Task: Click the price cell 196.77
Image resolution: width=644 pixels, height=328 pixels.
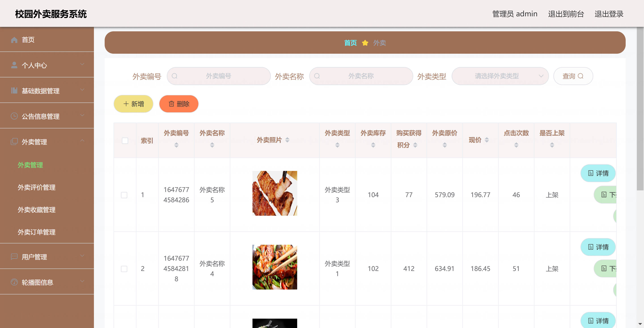Action: (x=480, y=195)
